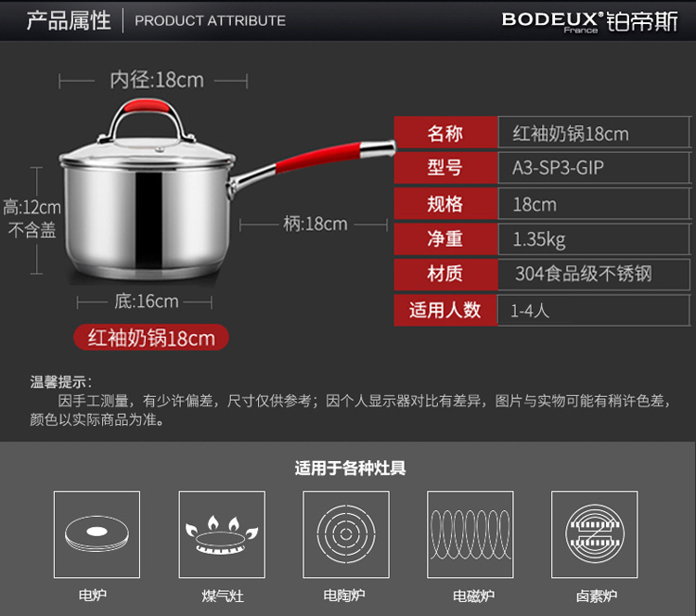The width and height of the screenshot is (696, 616).
Task: Click the net weight 1.35kg cell
Action: click(x=594, y=239)
